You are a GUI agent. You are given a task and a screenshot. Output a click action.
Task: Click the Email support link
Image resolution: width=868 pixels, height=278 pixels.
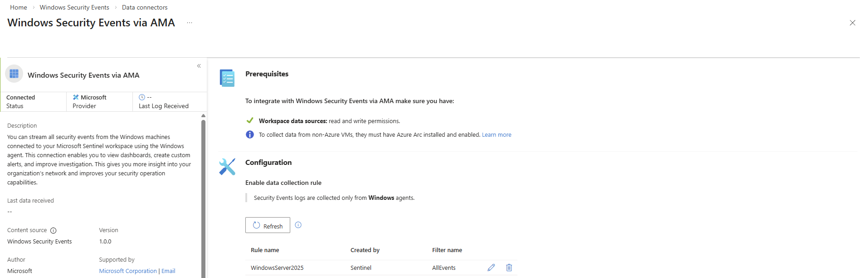168,271
